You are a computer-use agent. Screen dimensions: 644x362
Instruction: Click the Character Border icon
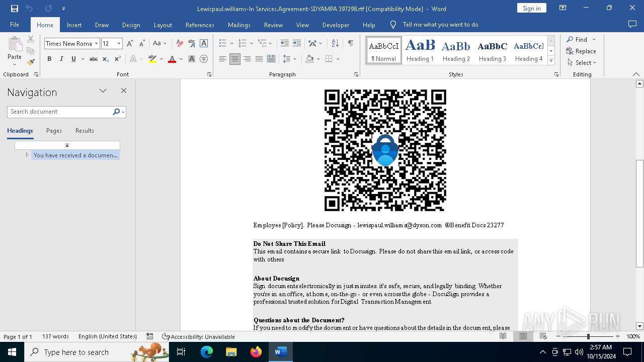[204, 44]
